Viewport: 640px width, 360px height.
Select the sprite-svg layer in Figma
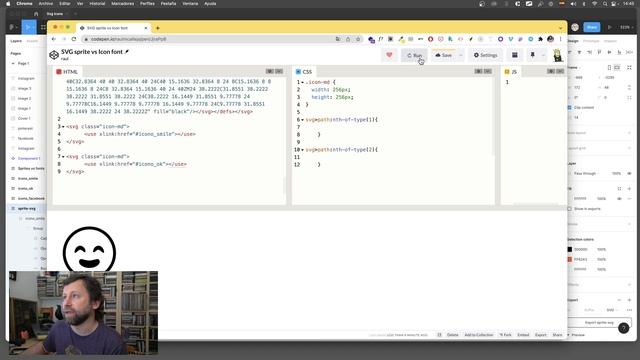(27, 209)
